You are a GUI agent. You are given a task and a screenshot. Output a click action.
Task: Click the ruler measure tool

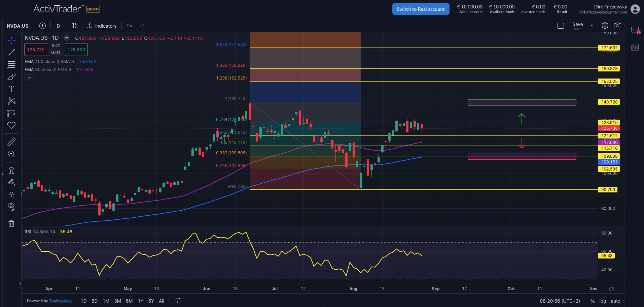tap(11, 142)
